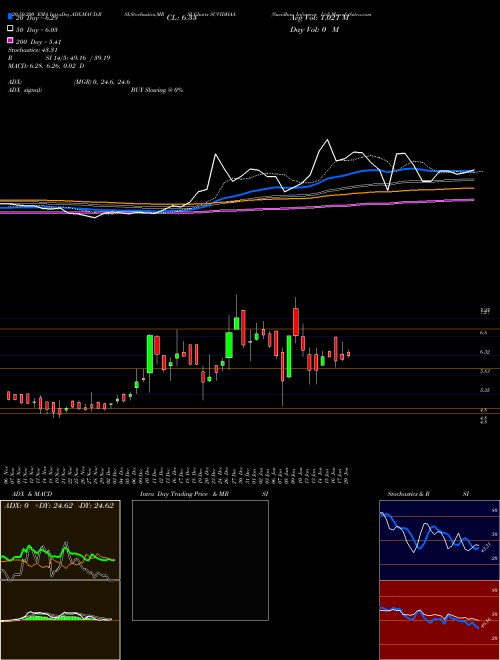Click the red-background RSI chart panel
Viewport: 500px width, 660px height.
439,620
